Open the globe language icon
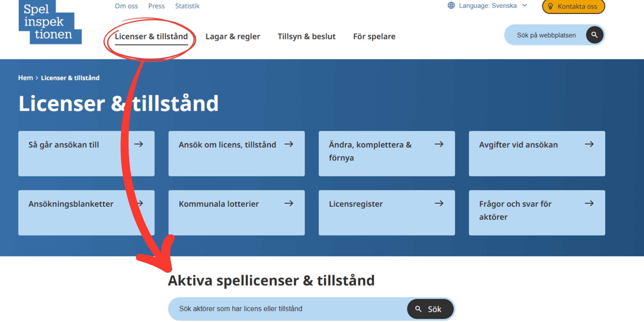Image resolution: width=644 pixels, height=322 pixels. pos(451,5)
